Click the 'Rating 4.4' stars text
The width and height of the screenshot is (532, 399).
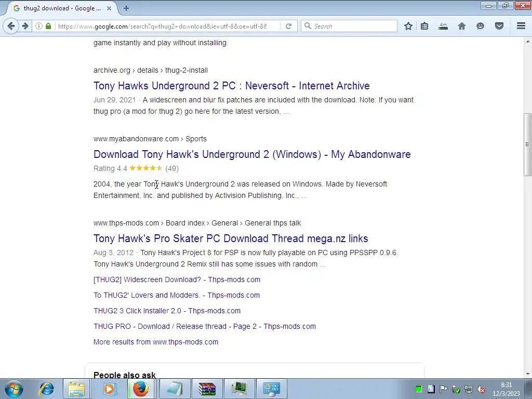pyautogui.click(x=136, y=168)
